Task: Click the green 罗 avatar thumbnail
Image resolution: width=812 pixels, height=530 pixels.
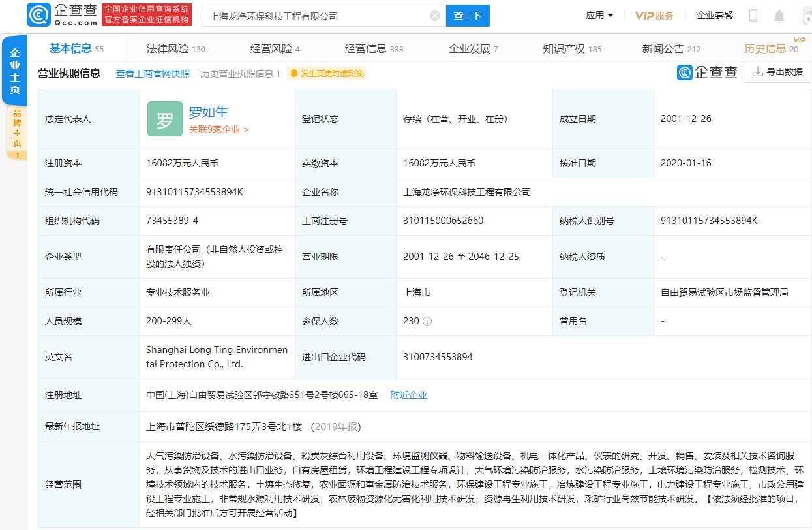Action: (x=164, y=119)
